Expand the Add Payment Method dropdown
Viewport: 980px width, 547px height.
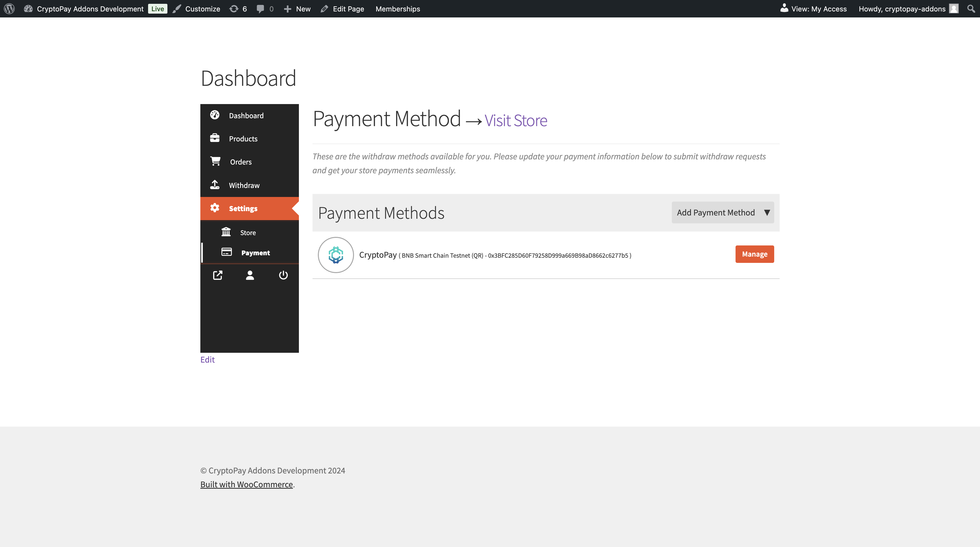722,212
